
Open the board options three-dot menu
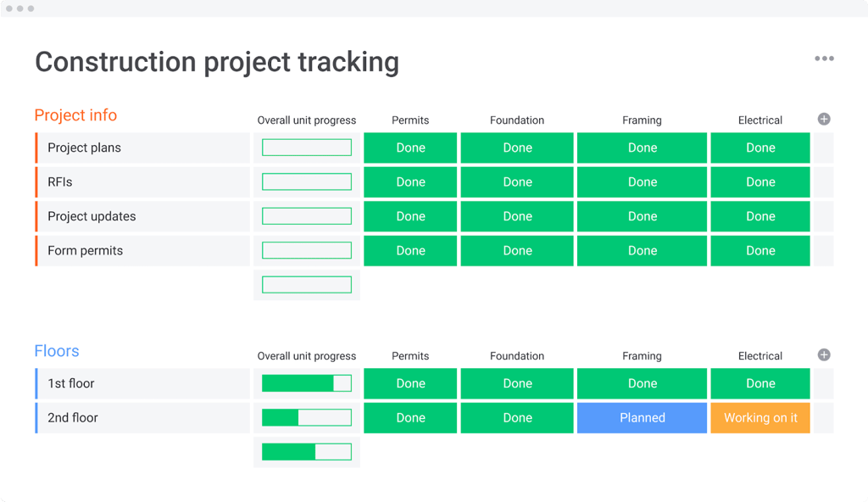823,59
